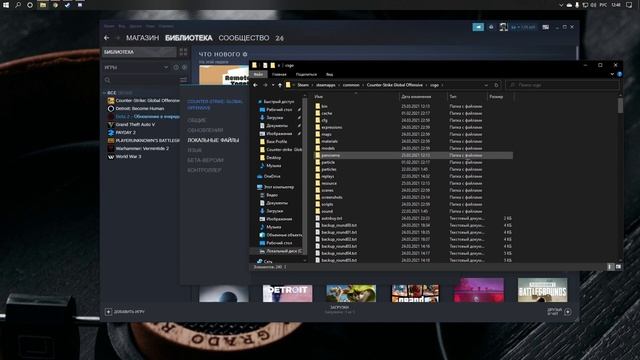Open ЗАГРУЗКИ downloads in Steam footer

(x=340, y=309)
